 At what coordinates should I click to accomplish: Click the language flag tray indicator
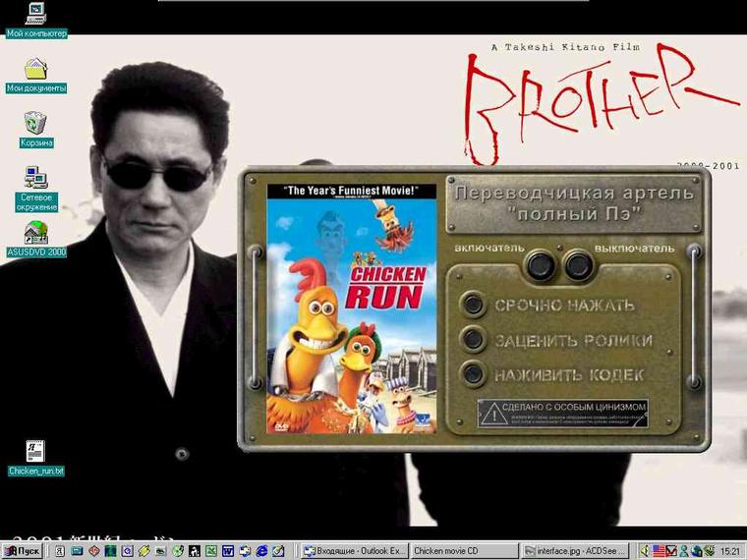pyautogui.click(x=659, y=550)
